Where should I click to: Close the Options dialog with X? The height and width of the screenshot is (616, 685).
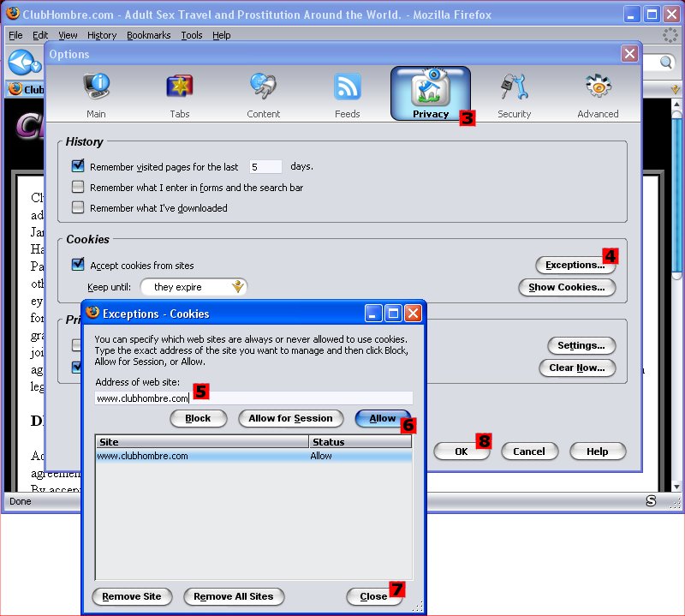(x=629, y=54)
